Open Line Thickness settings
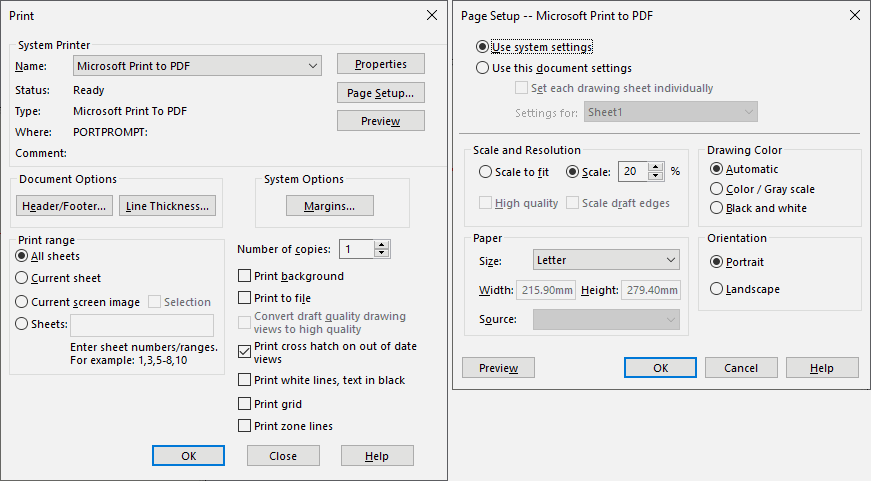Image resolution: width=871 pixels, height=481 pixels. coord(167,206)
